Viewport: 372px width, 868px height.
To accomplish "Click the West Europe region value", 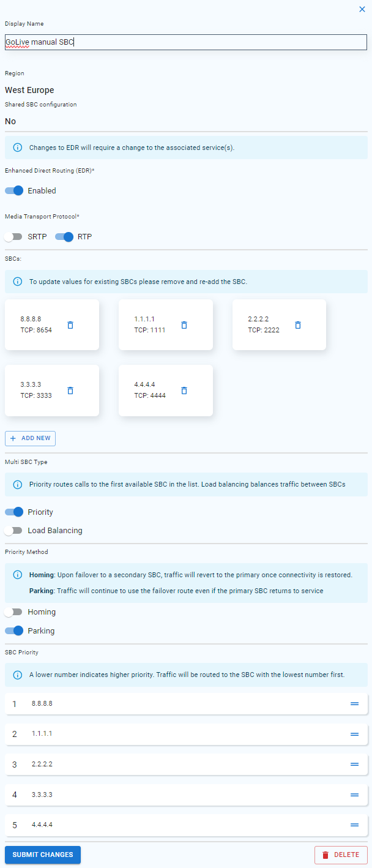I will click(x=29, y=90).
